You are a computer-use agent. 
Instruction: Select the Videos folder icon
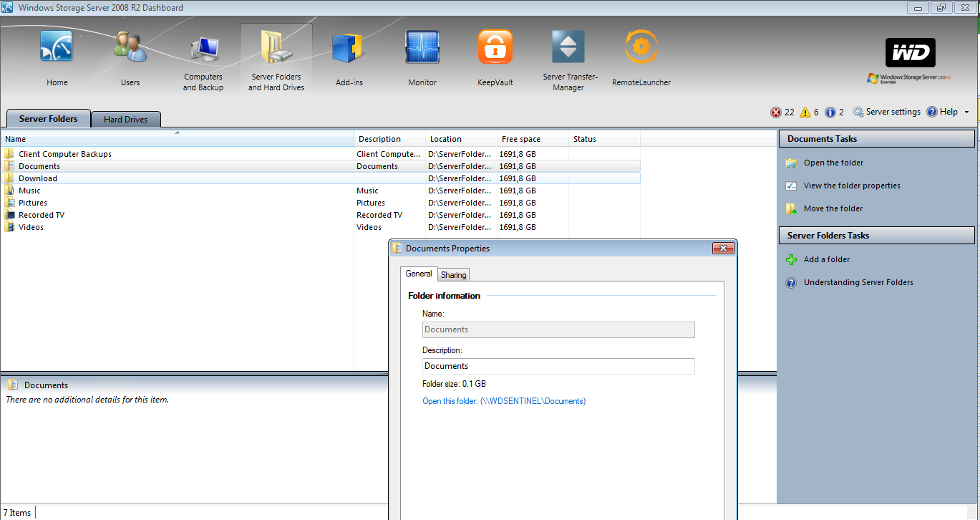tap(9, 227)
